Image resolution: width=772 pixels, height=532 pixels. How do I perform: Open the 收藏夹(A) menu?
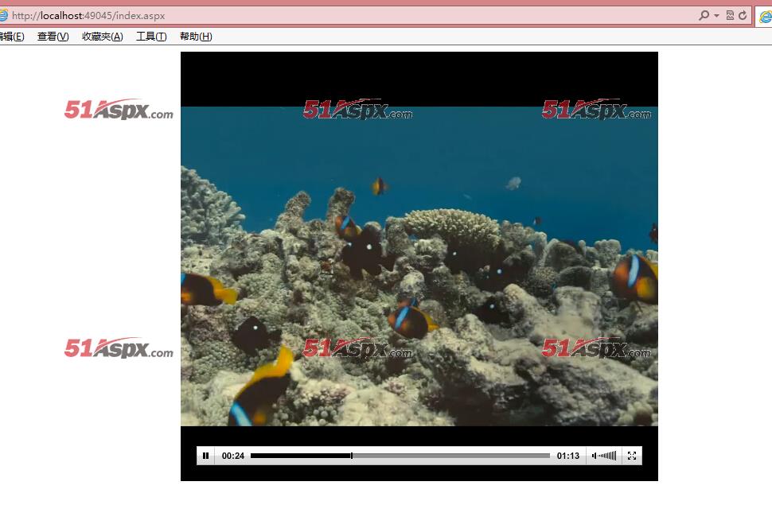click(x=103, y=37)
